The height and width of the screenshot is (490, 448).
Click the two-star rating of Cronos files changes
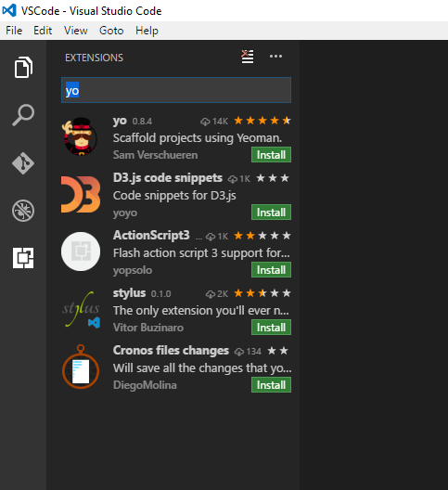pyautogui.click(x=277, y=350)
